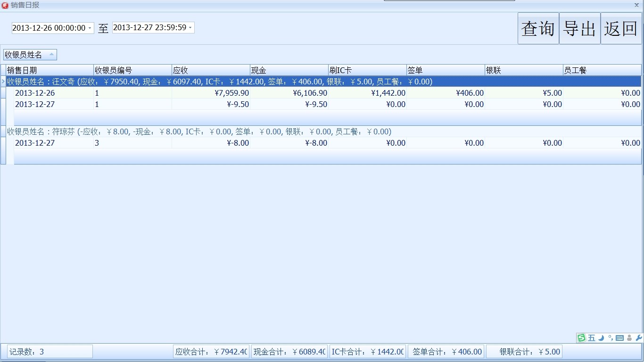Click the ¥406.00 签单 cell

click(446, 93)
